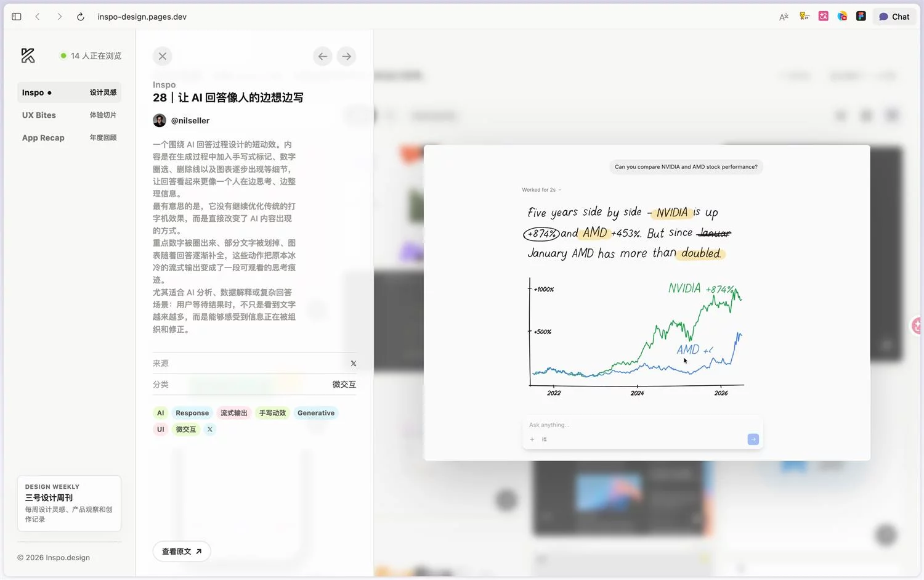Click the blue send arrow button

(753, 439)
